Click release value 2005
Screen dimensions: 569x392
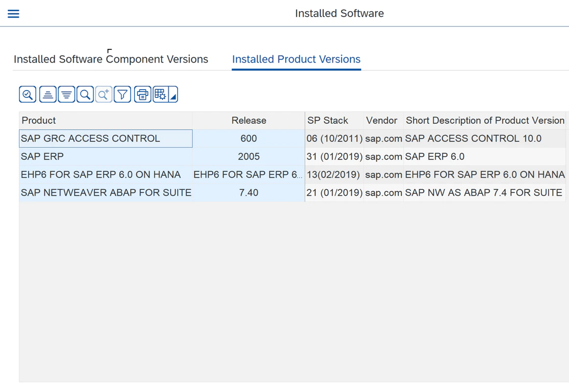click(x=249, y=157)
